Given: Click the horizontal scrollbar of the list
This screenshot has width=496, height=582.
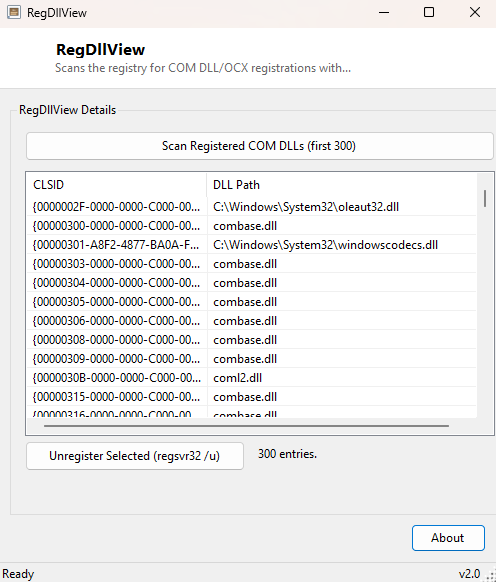Looking at the screenshot, I should 246,426.
